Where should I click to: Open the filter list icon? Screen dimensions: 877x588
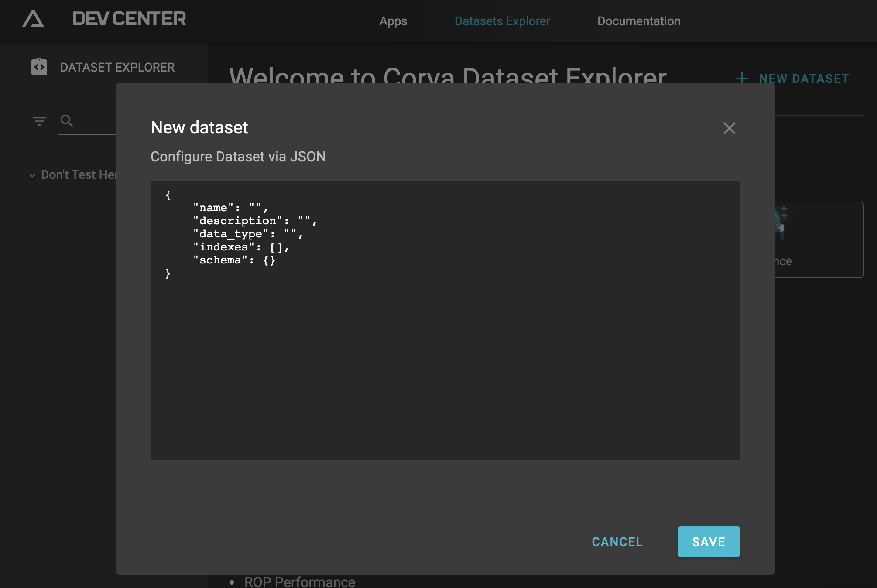(39, 121)
